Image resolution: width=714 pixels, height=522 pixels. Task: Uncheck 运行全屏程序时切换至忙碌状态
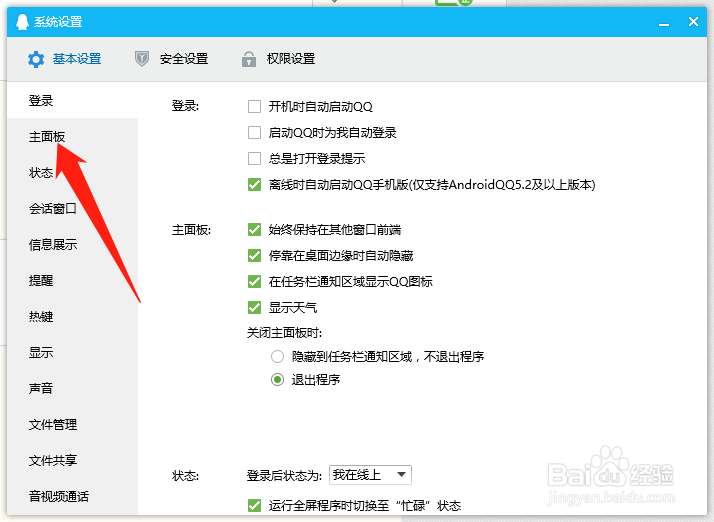pyautogui.click(x=255, y=505)
